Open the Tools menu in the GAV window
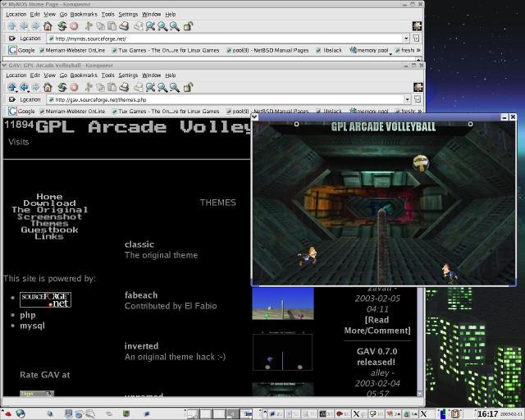The height and width of the screenshot is (420, 525). tap(107, 75)
